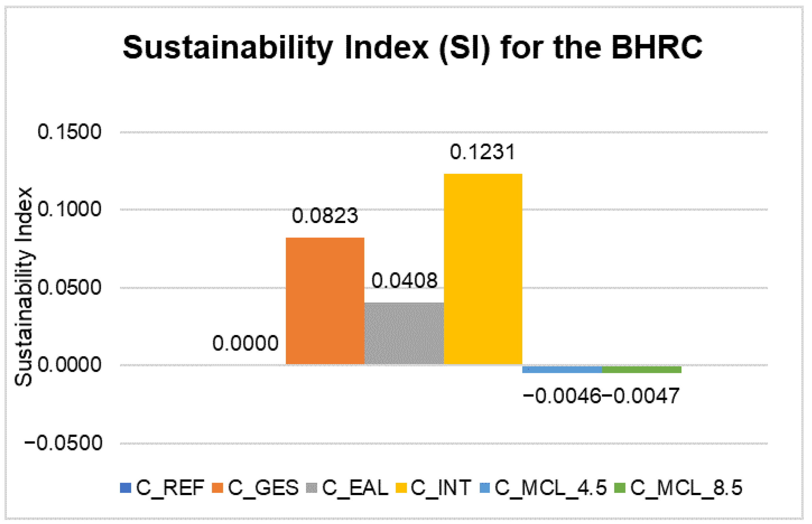Image resolution: width=812 pixels, height=524 pixels.
Task: Click the orange C_GES legend swatch
Action: [x=217, y=488]
